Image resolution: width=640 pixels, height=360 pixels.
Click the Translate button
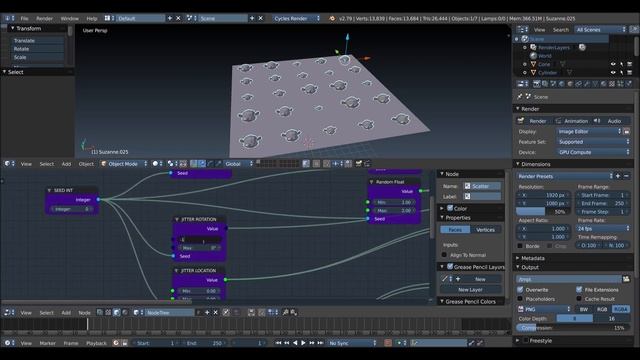point(37,40)
